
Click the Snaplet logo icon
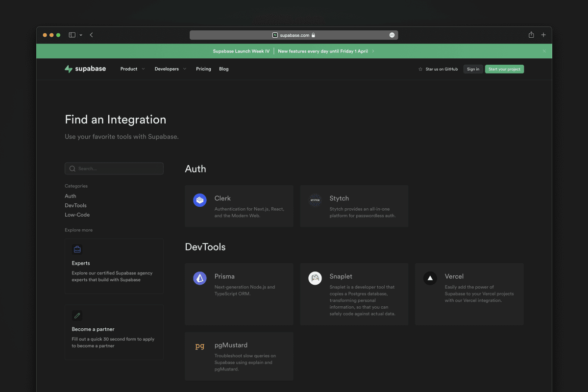[315, 278]
